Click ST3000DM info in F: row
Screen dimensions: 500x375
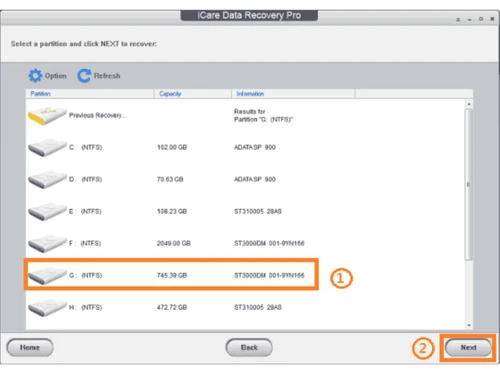[269, 243]
